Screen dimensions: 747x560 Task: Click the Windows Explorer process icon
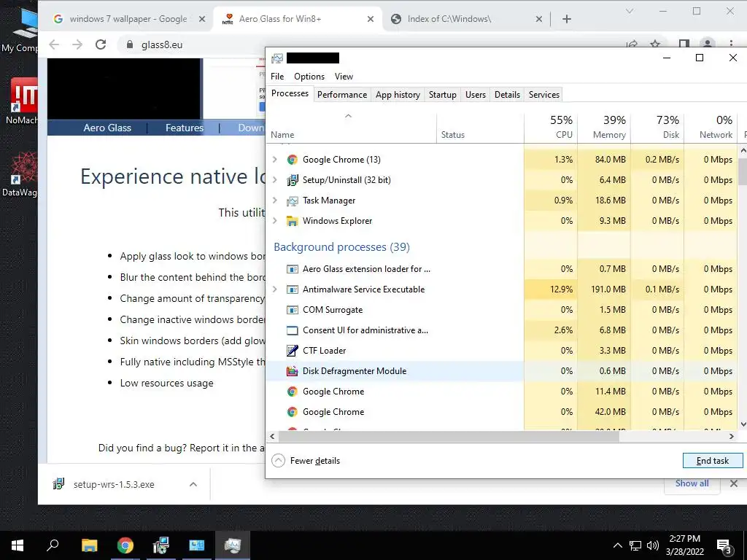click(292, 221)
